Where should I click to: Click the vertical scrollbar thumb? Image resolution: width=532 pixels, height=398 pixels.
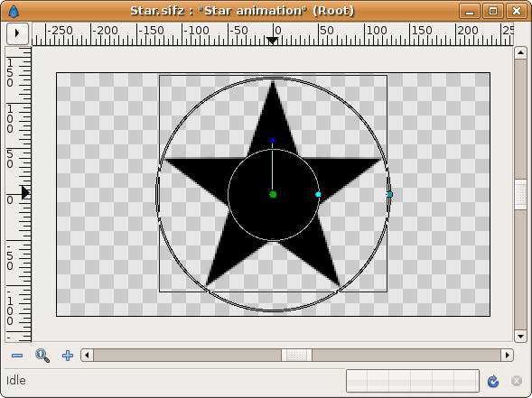pos(520,195)
